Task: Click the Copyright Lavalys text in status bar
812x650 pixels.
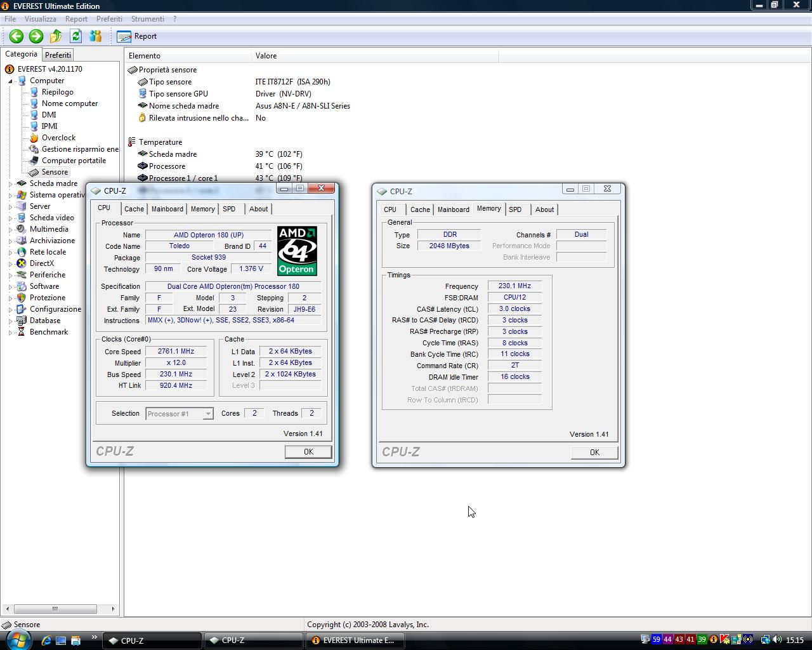Action: [x=368, y=625]
